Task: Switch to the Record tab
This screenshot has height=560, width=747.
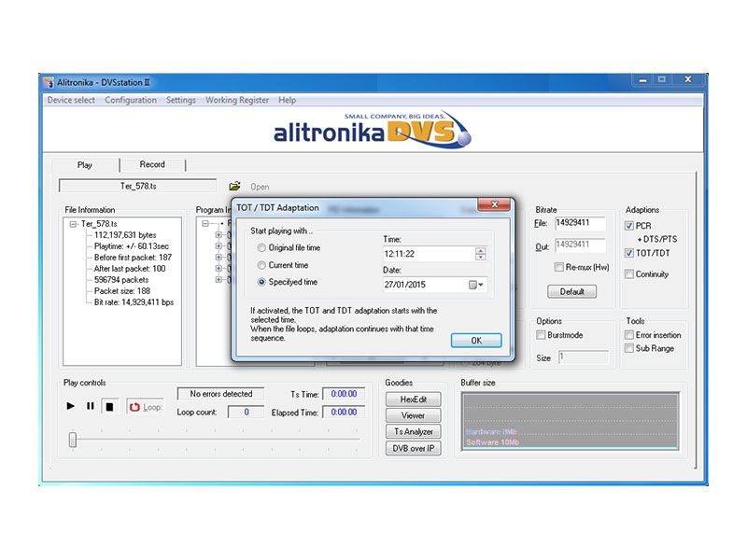Action: [152, 164]
